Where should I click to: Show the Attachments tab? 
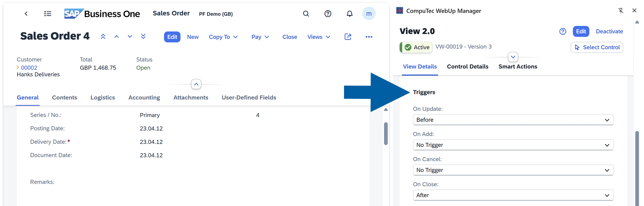pyautogui.click(x=191, y=97)
